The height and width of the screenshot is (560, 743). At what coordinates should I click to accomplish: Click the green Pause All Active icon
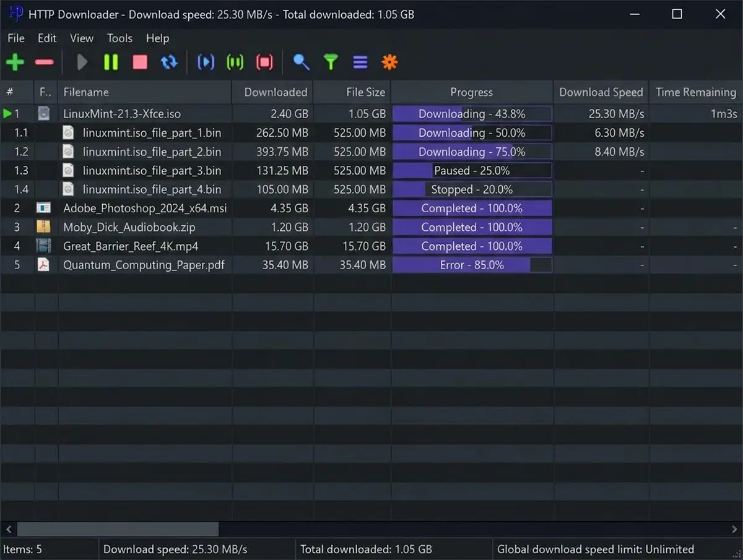click(235, 62)
